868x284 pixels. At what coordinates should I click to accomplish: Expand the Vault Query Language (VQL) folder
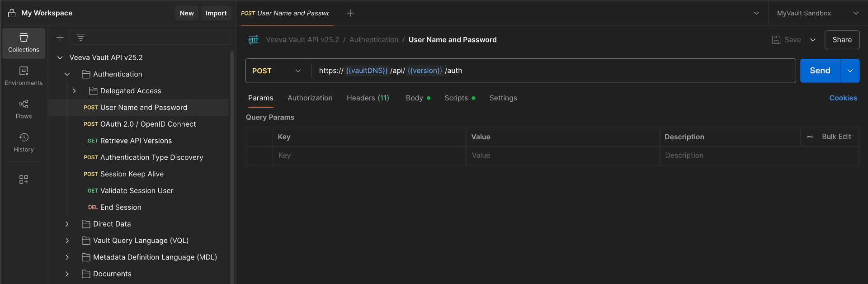pos(67,241)
